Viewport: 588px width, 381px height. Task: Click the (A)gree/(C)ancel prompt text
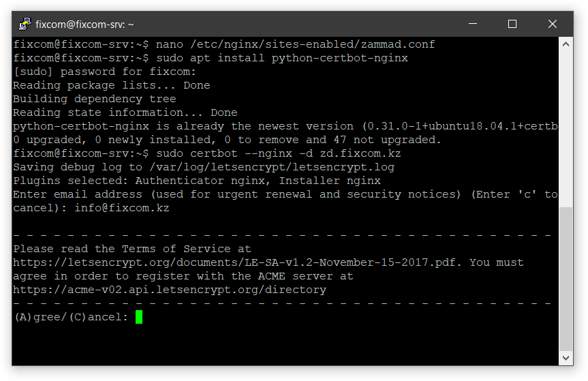(72, 317)
